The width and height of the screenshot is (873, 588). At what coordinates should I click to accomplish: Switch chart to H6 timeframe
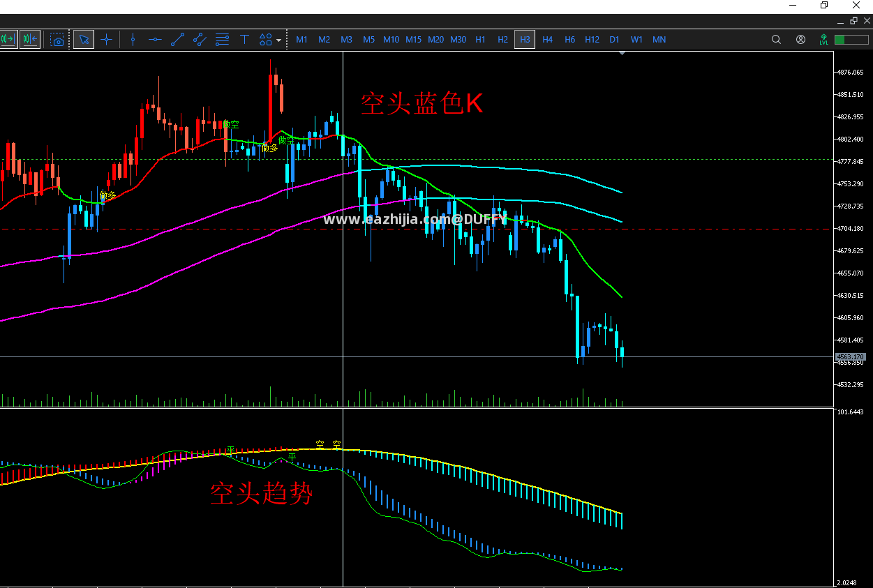pos(569,40)
